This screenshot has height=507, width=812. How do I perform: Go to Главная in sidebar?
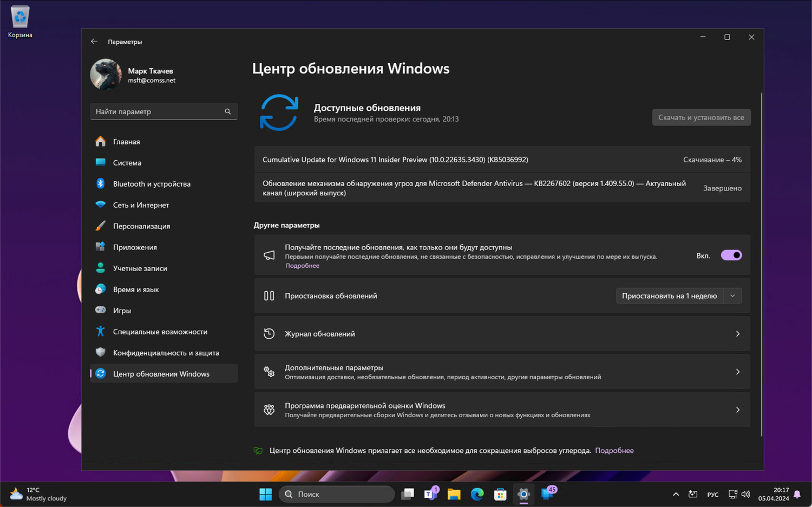point(163,141)
